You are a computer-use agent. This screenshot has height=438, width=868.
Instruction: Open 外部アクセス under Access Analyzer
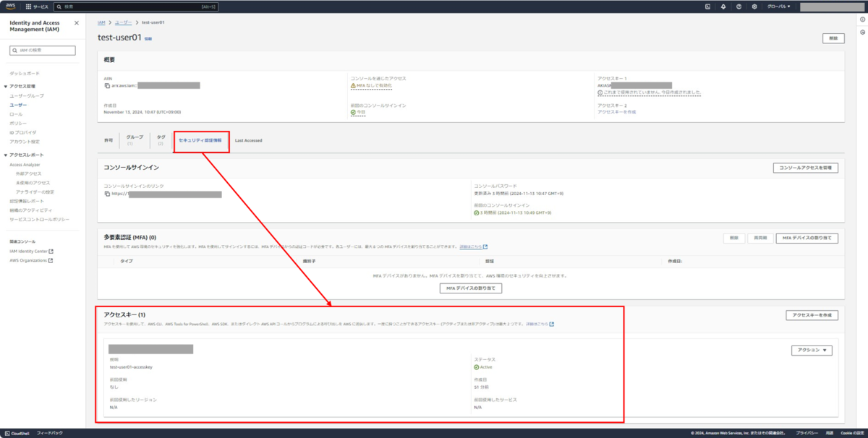coord(28,173)
